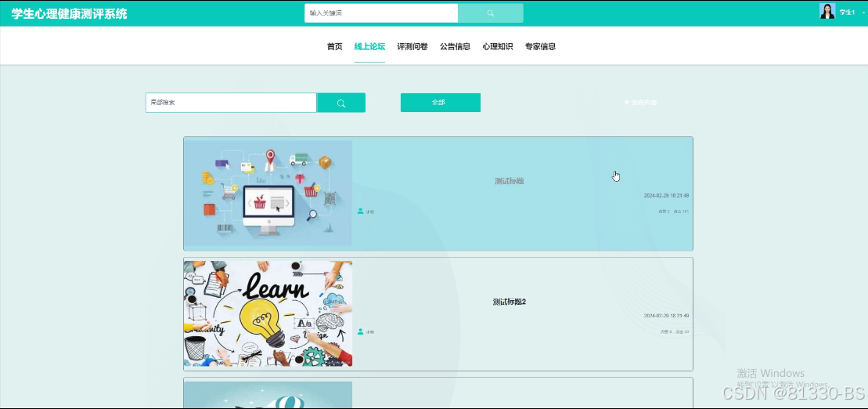Click the e-commerce thumbnail of 测试标题 post
Viewport: 868px width, 409px height.
[x=268, y=193]
